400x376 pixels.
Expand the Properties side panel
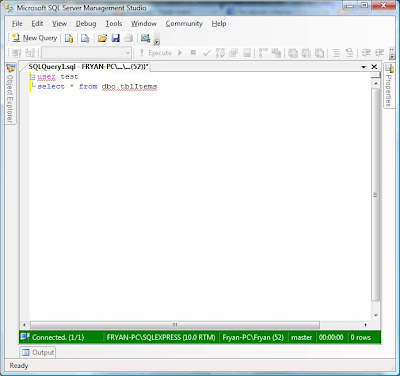coord(389,86)
